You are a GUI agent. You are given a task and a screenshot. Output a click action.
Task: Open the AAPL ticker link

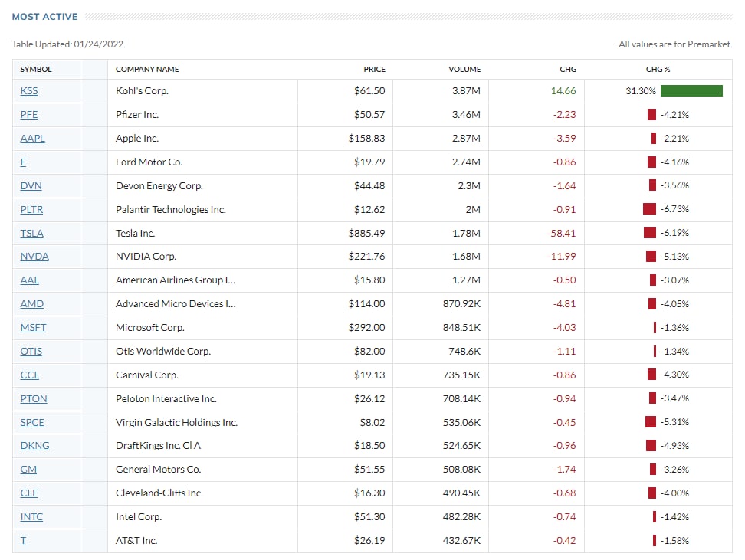point(33,138)
